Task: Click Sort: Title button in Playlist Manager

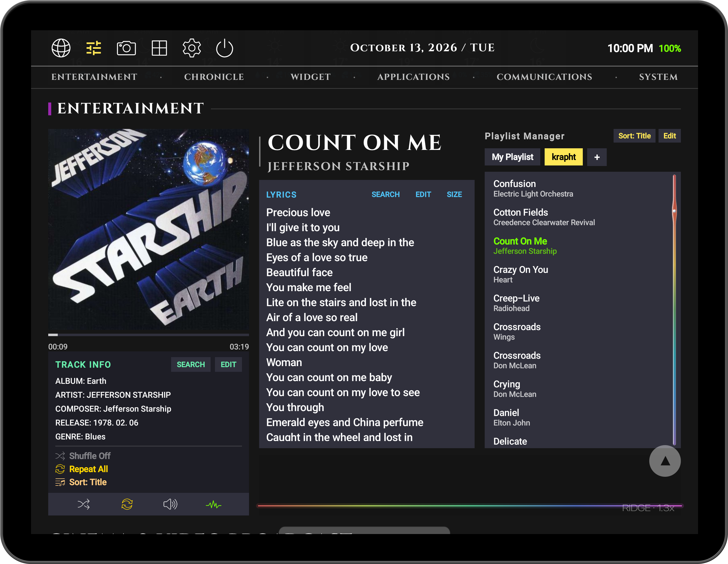Action: coord(634,136)
